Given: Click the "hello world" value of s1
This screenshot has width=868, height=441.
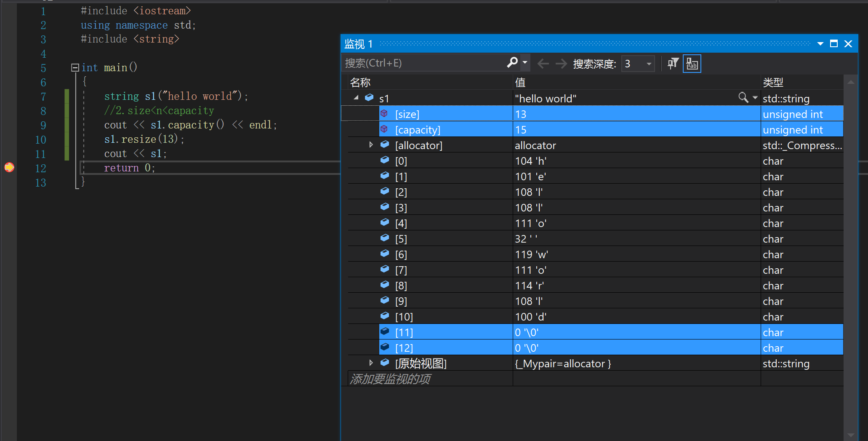Looking at the screenshot, I should (x=546, y=98).
